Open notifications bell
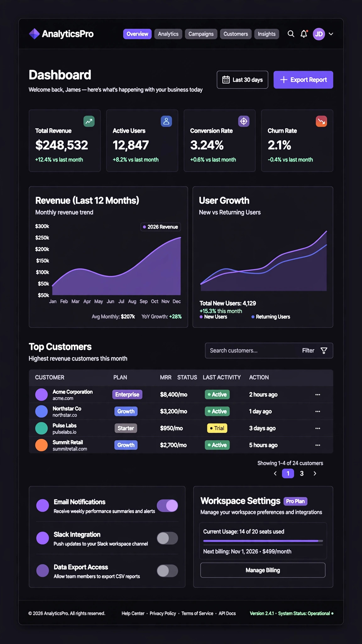The height and width of the screenshot is (644, 362). point(304,34)
